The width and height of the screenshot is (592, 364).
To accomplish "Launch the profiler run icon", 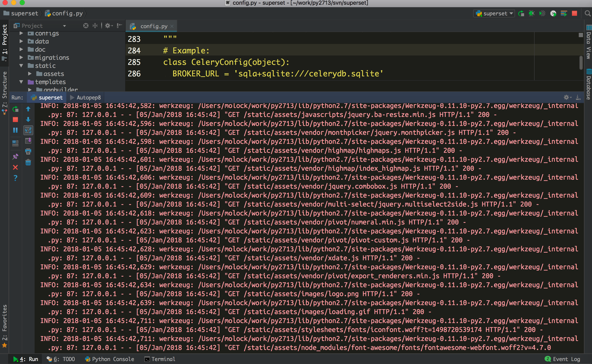I will pyautogui.click(x=553, y=13).
